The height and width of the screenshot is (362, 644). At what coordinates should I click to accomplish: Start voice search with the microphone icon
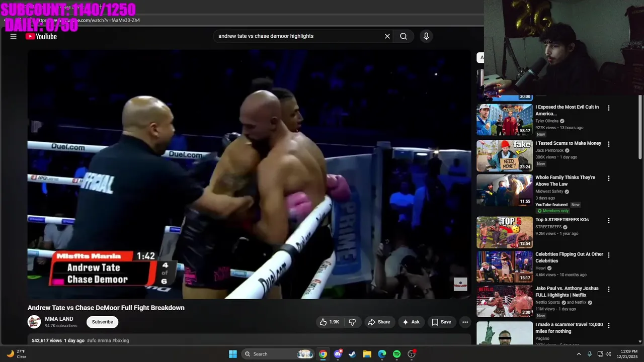[426, 36]
